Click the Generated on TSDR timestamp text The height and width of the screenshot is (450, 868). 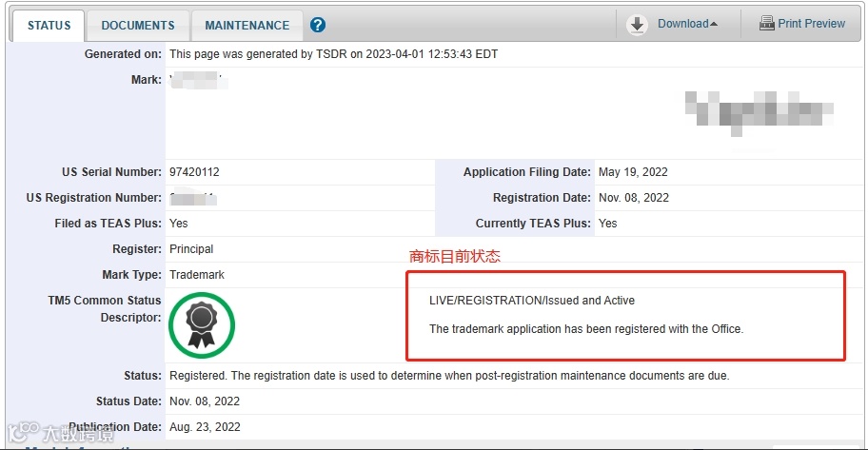(333, 54)
